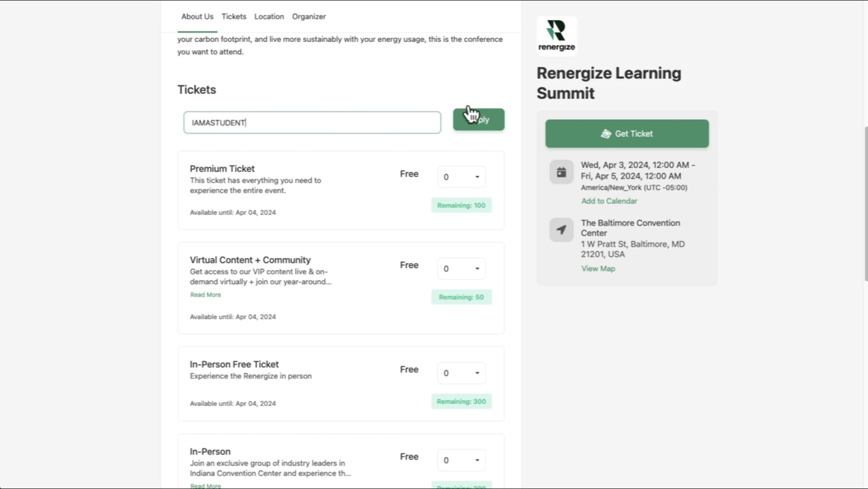This screenshot has height=489, width=868.
Task: Open the Organizer tab
Action: click(309, 16)
